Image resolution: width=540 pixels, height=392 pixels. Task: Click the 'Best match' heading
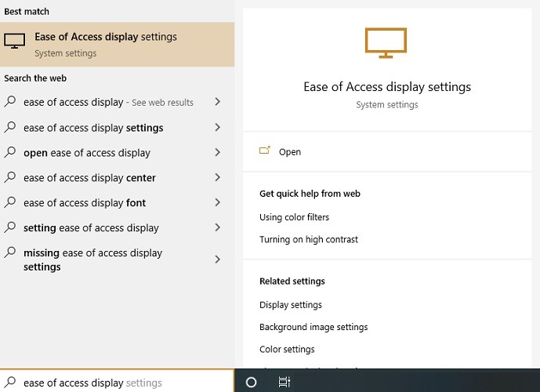[27, 11]
